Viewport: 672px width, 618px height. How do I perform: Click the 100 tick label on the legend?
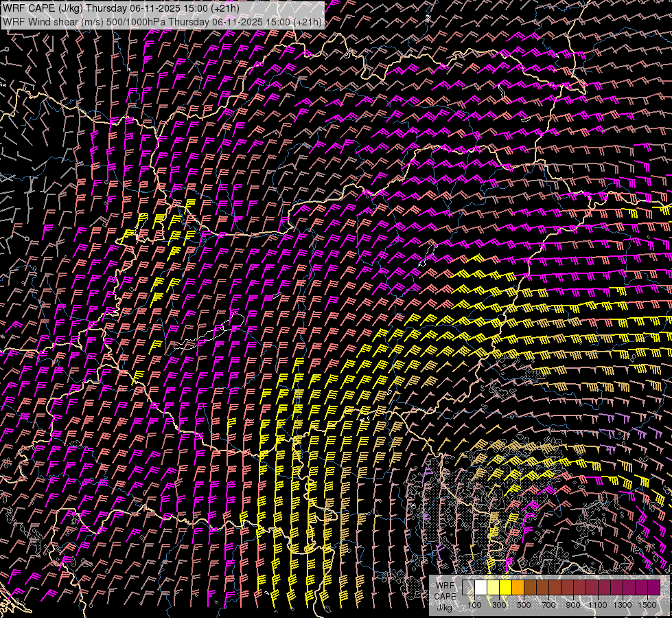(474, 605)
